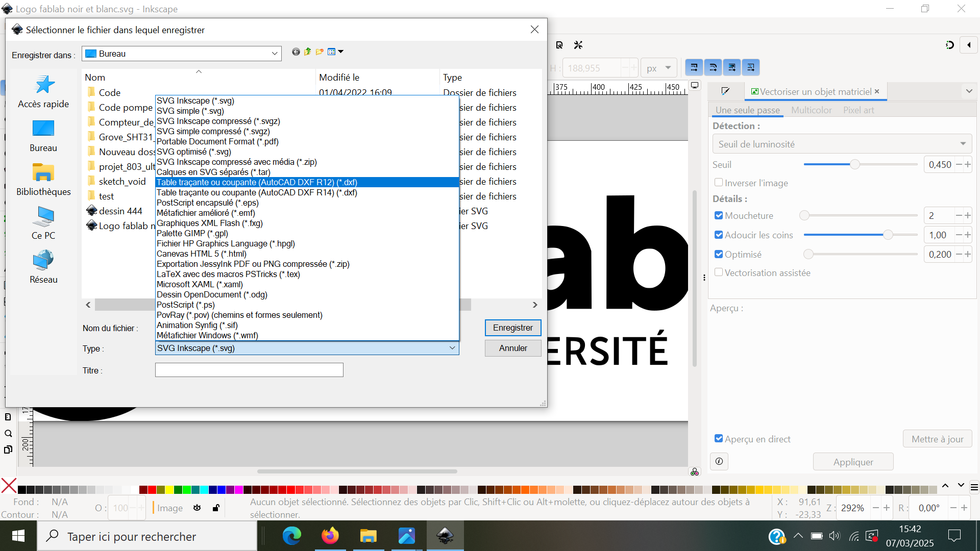980x551 pixels.
Task: Open Microsoft Edge from the taskbar
Action: tap(292, 536)
